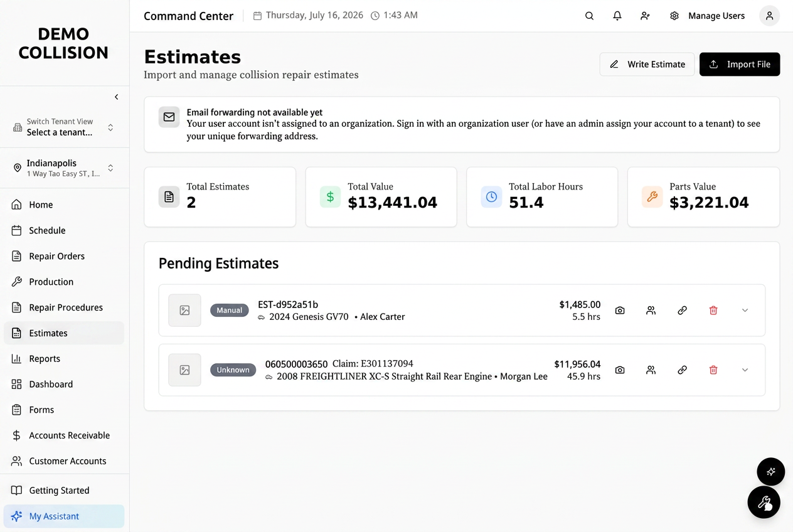Screen dimensions: 793x532
Task: Click the envelope icon in email forwarding notice
Action: pyautogui.click(x=169, y=117)
